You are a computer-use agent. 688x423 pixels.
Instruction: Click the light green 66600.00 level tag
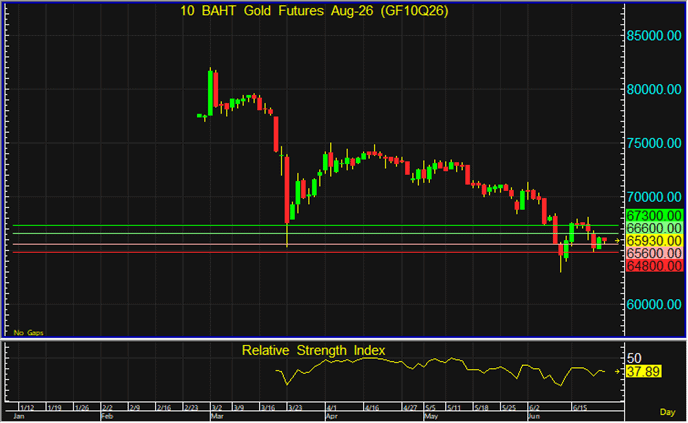[654, 228]
